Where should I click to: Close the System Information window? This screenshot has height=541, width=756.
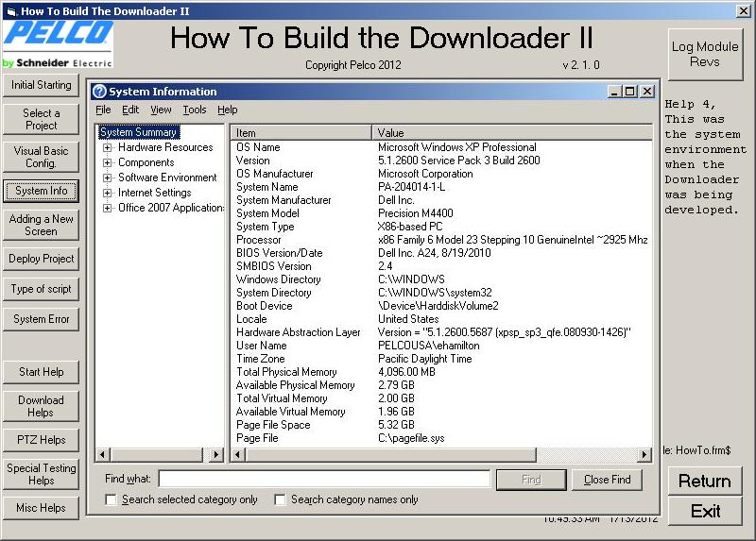647,91
